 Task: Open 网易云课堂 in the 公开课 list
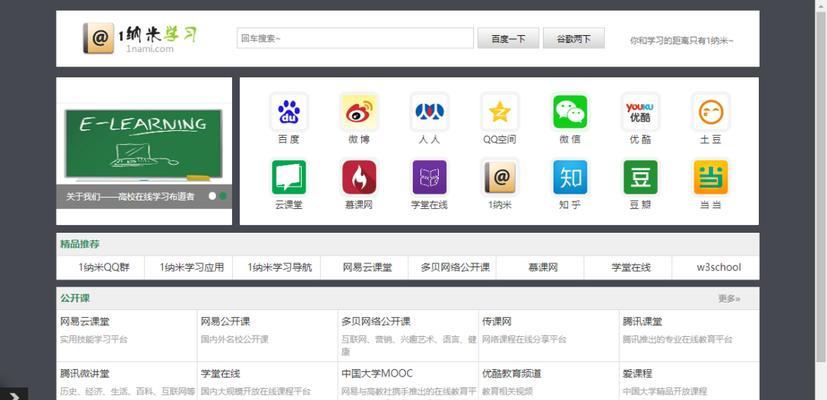point(85,321)
